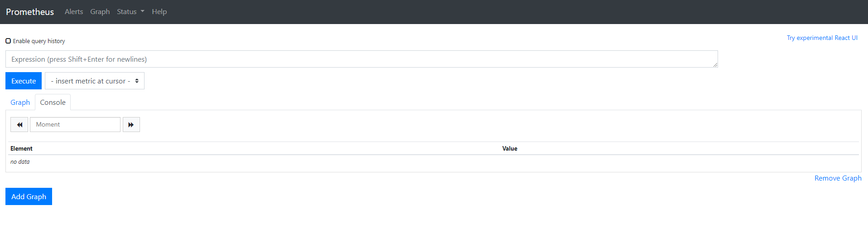Screen dimensions: 868x230
Task: Click the forward time double-arrow button
Action: pos(131,125)
